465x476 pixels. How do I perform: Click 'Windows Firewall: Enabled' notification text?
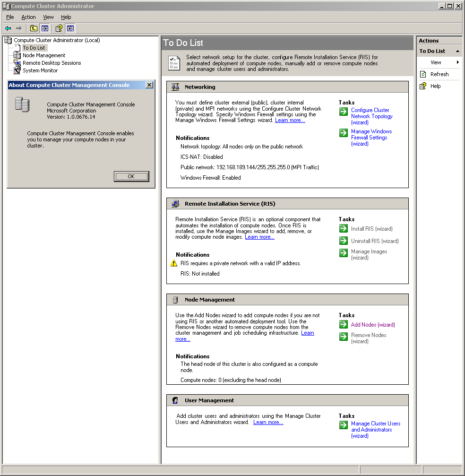[211, 178]
